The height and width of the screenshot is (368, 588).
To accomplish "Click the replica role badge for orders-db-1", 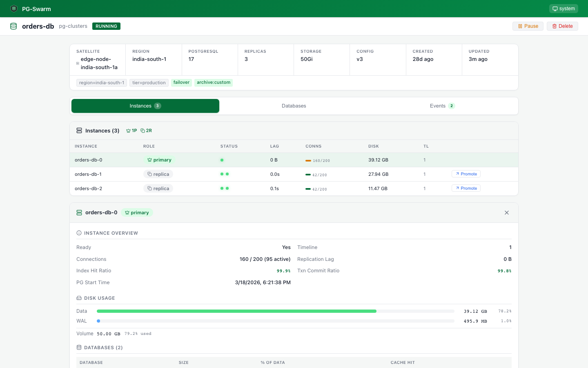I will pyautogui.click(x=158, y=174).
